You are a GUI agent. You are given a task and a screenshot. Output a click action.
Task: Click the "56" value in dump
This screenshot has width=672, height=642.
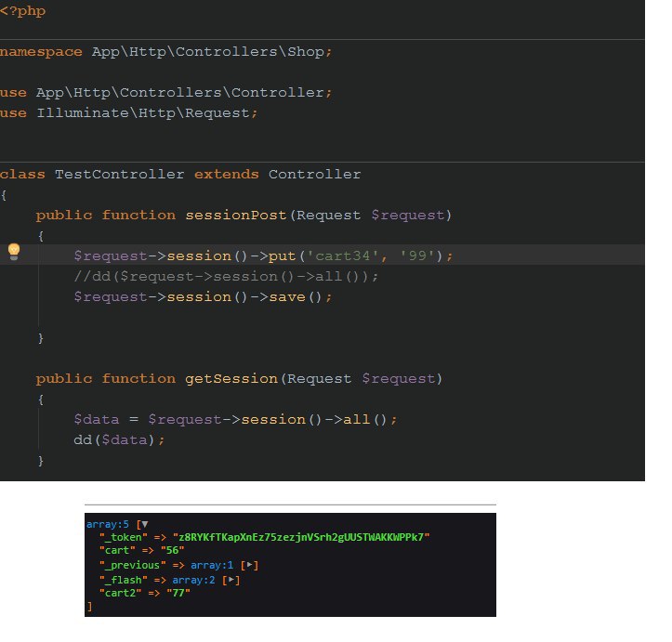click(x=172, y=550)
